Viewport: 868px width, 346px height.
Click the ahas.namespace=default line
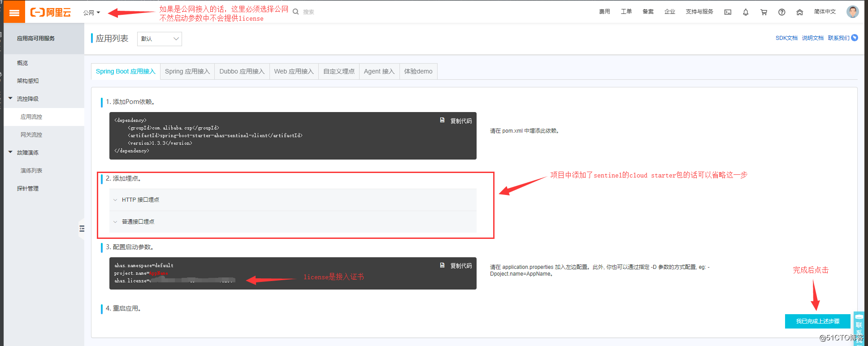tap(144, 265)
